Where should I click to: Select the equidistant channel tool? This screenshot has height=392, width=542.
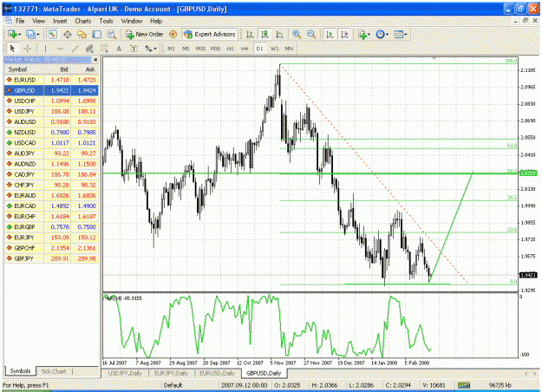pos(89,49)
